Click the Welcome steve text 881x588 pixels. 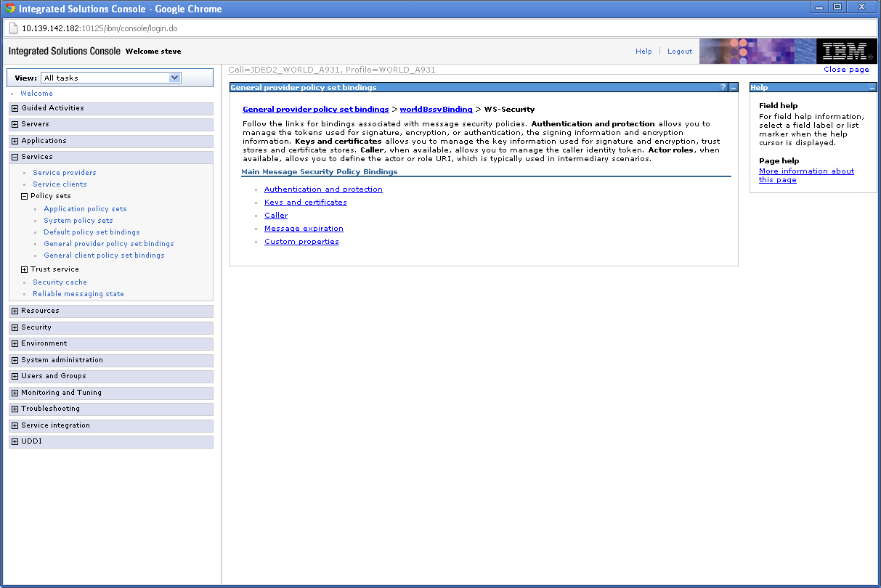tap(153, 52)
